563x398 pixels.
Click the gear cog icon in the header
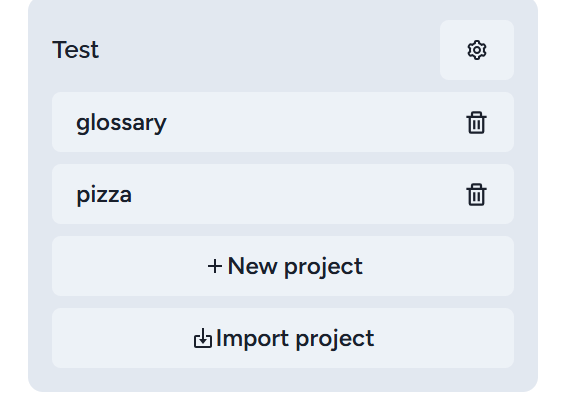coord(477,50)
